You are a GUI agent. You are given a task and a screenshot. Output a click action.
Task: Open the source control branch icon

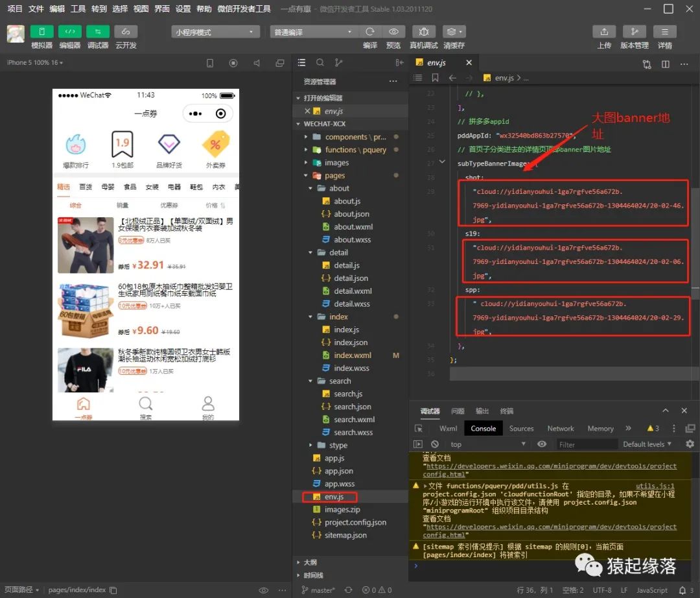[x=338, y=62]
